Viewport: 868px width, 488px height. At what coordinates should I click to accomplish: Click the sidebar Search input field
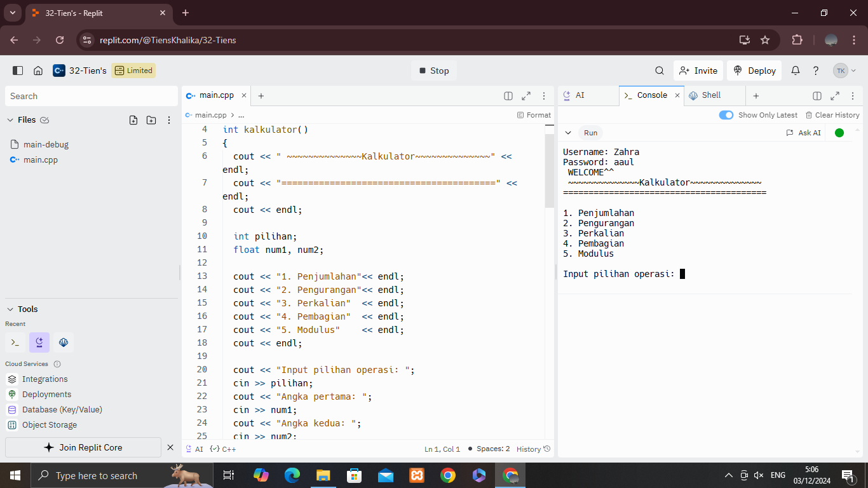[x=92, y=96]
